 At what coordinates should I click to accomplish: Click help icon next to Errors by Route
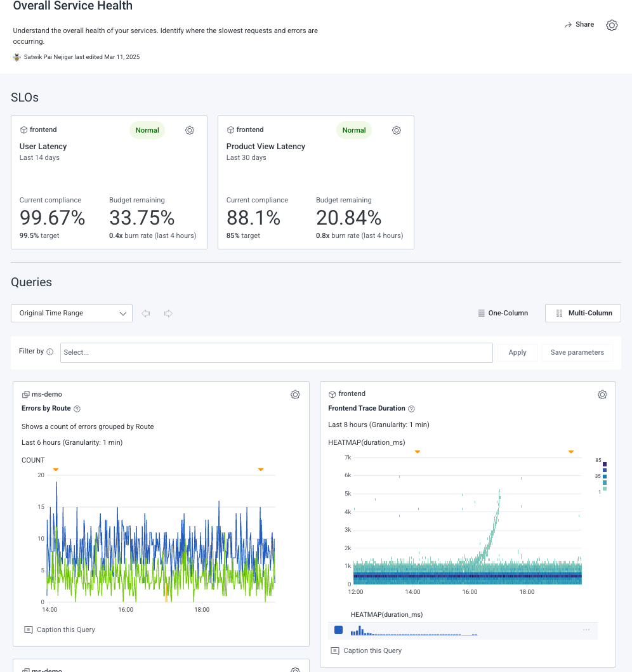click(77, 409)
